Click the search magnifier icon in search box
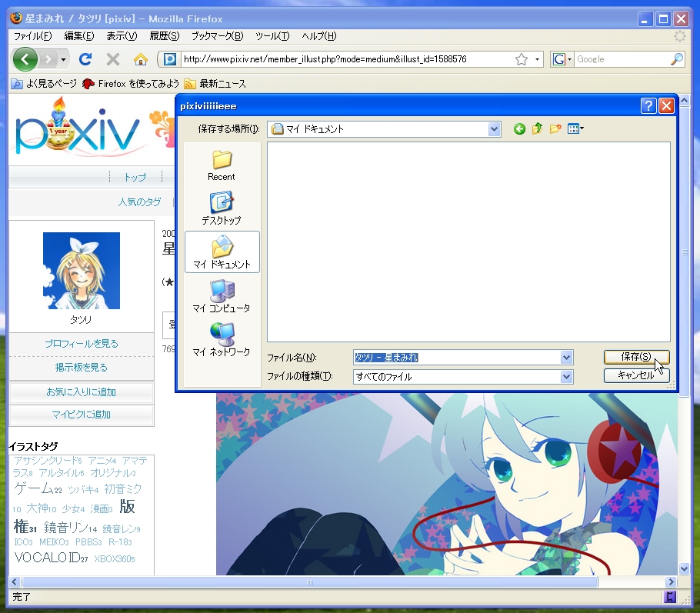 [677, 59]
